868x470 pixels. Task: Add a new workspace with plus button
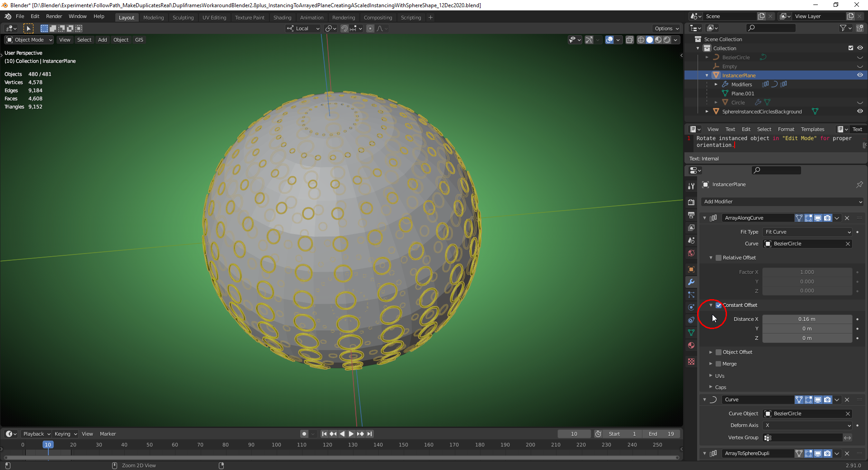tap(430, 18)
